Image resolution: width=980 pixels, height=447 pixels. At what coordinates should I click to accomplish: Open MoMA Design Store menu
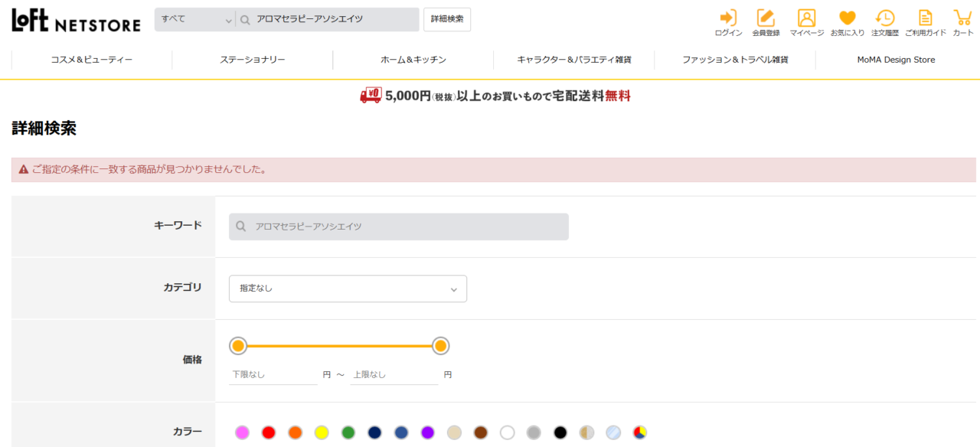[x=896, y=60]
